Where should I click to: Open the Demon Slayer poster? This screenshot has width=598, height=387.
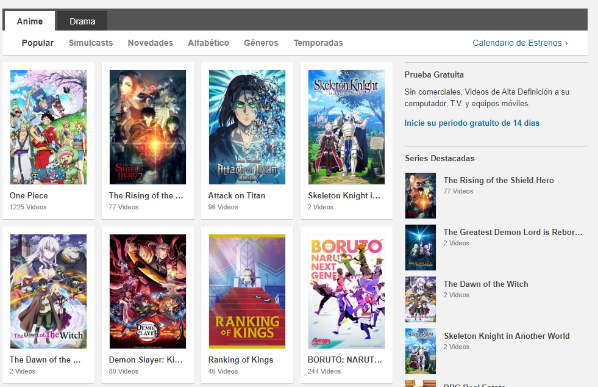[x=148, y=291]
